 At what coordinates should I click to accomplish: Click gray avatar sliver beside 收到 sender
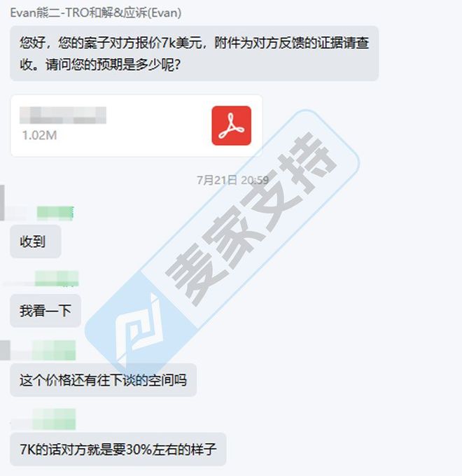2,202
